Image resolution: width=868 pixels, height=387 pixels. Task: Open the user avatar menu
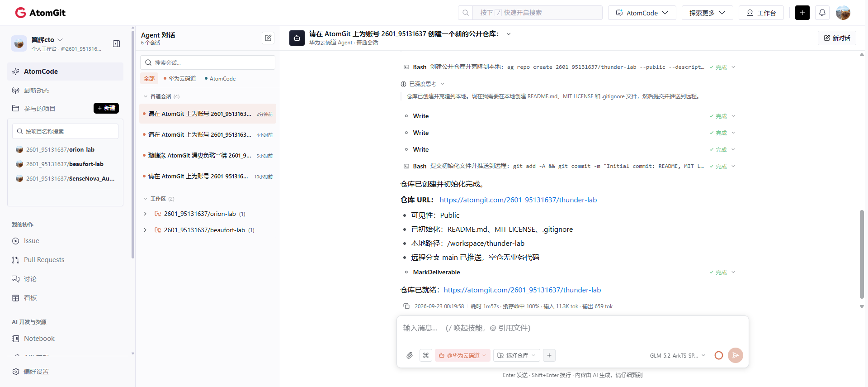tap(843, 13)
